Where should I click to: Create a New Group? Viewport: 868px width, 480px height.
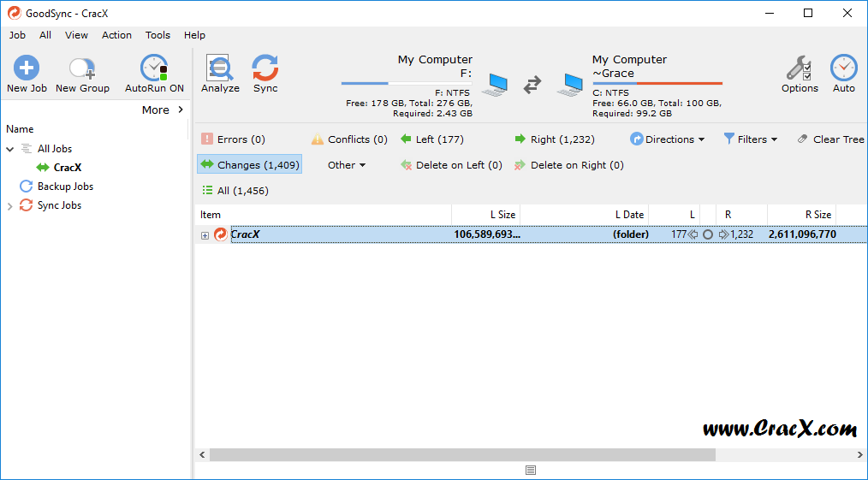[x=82, y=74]
